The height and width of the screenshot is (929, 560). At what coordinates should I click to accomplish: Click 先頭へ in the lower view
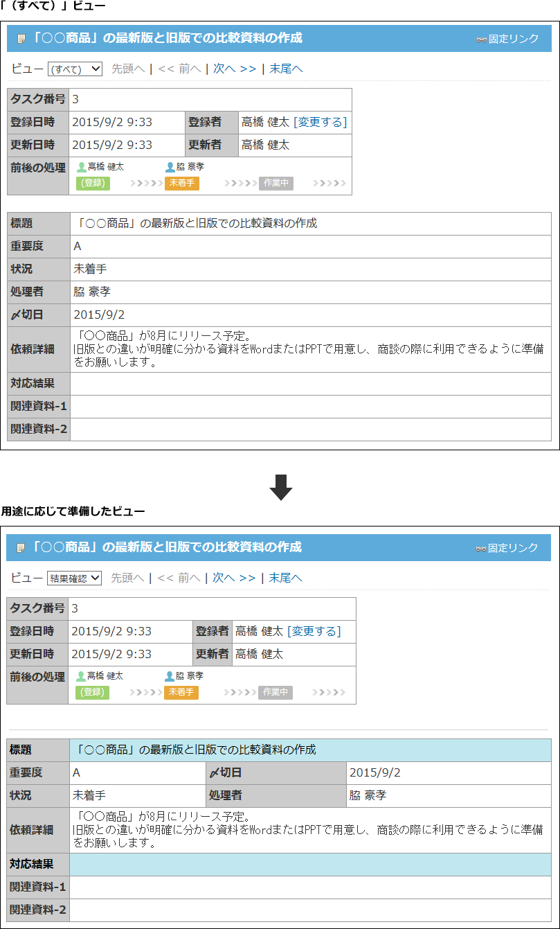[127, 578]
